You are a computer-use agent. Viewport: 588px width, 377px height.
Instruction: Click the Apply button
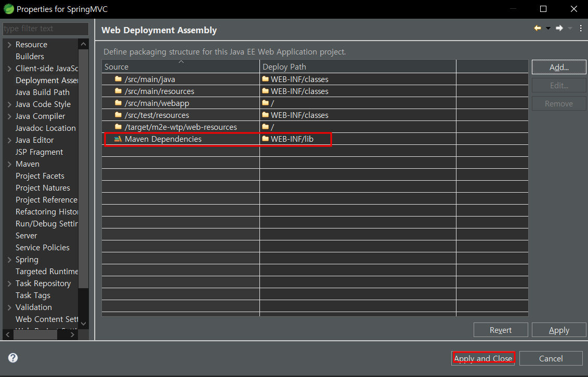[559, 330]
